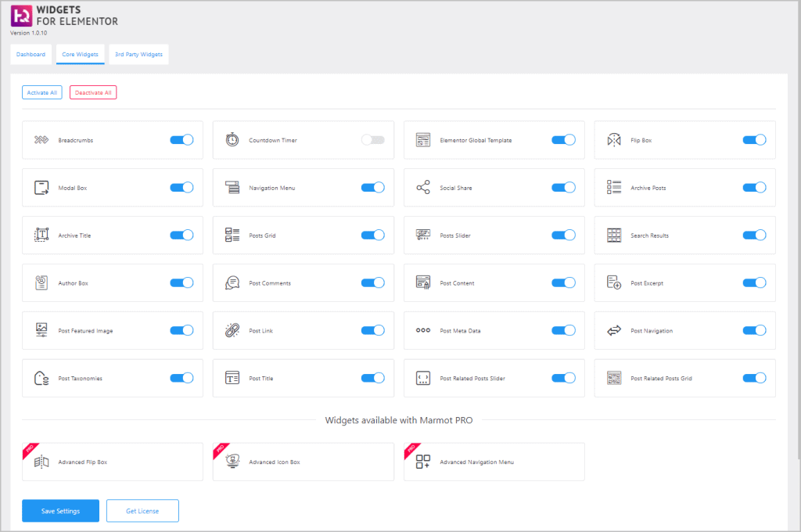Click the Post Navigation arrows icon

point(614,331)
